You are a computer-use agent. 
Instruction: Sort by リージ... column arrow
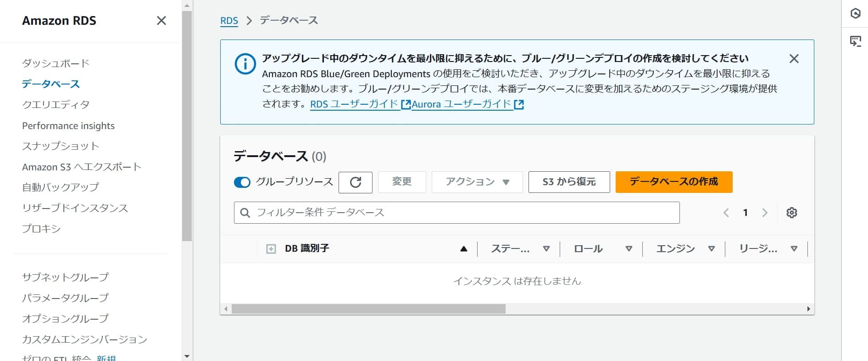[x=794, y=249]
